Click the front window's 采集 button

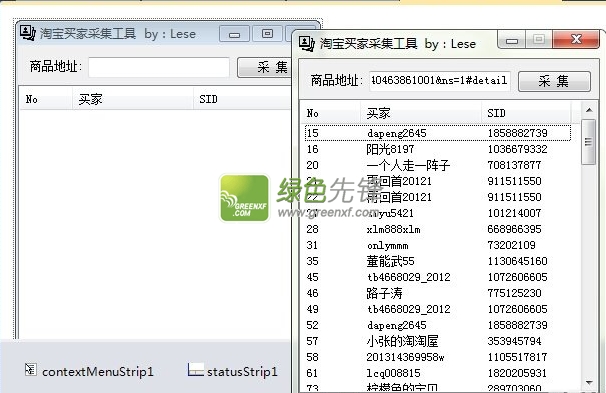pos(554,81)
